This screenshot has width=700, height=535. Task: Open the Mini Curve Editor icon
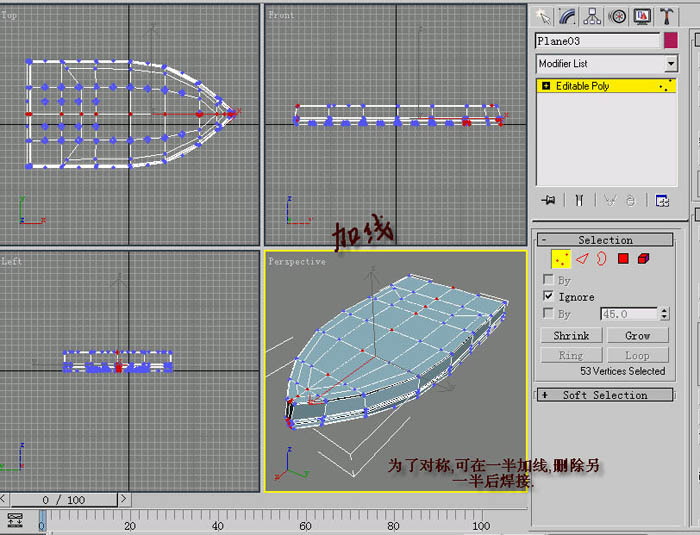[15, 520]
